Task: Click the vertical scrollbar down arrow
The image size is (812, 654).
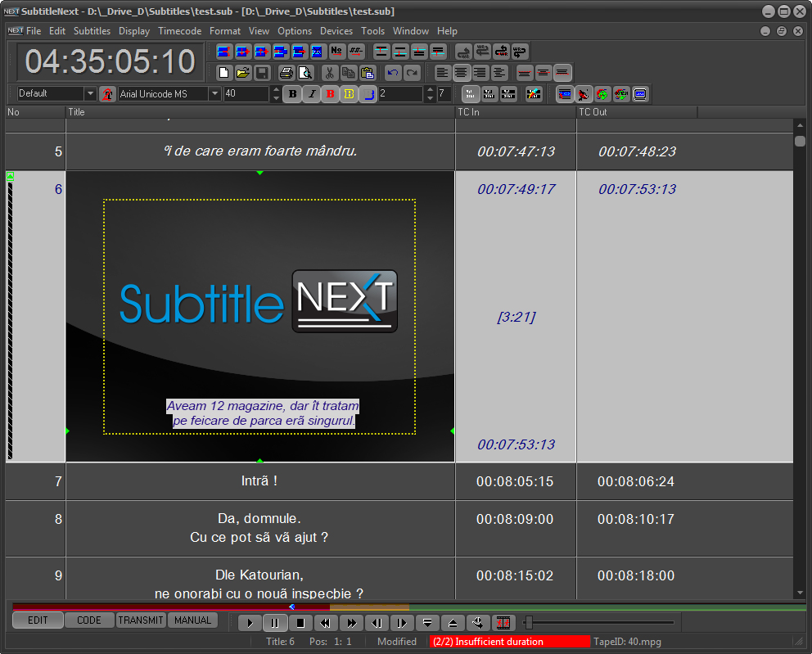Action: pos(800,593)
